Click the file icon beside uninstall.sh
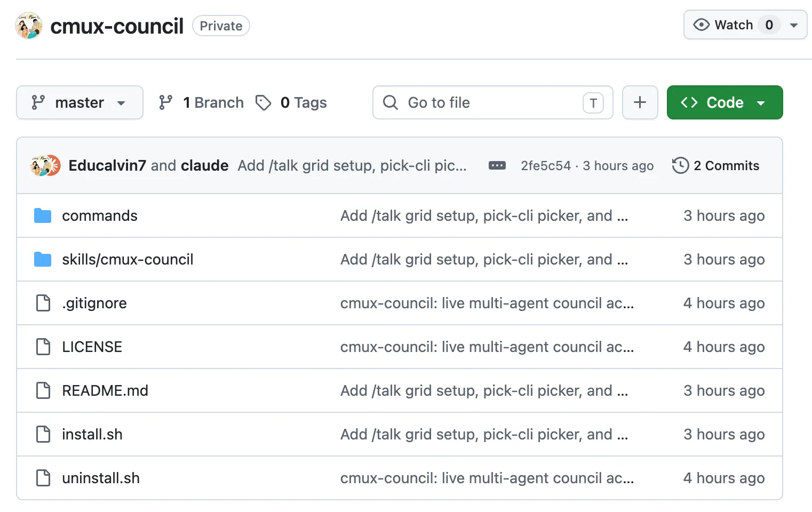 click(x=43, y=478)
